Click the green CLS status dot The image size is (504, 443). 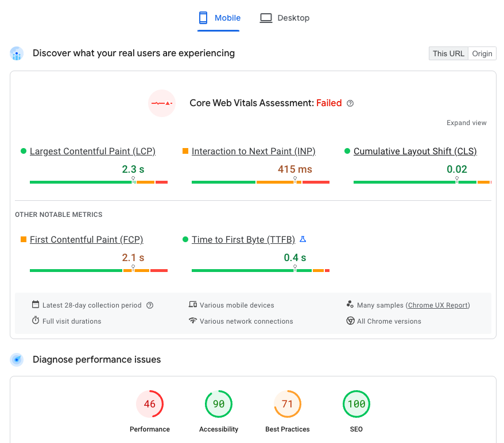pyautogui.click(x=347, y=151)
